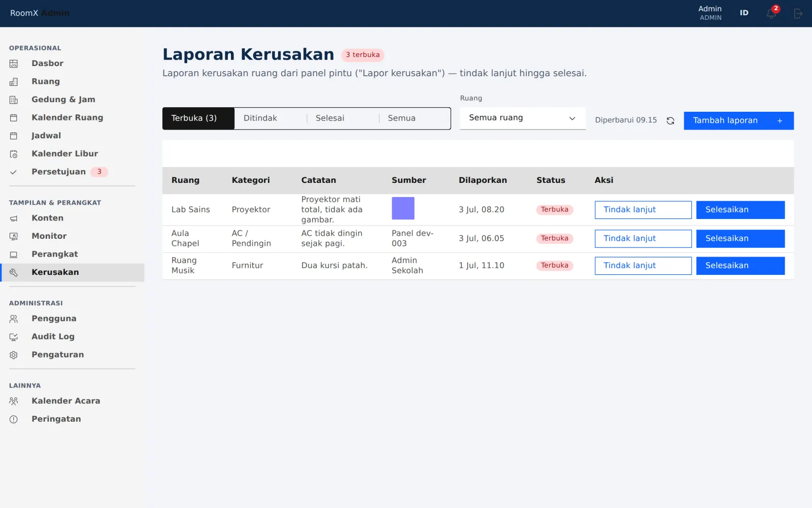Click 'Furnitur' category cell
This screenshot has height=508, width=812.
[x=248, y=266]
